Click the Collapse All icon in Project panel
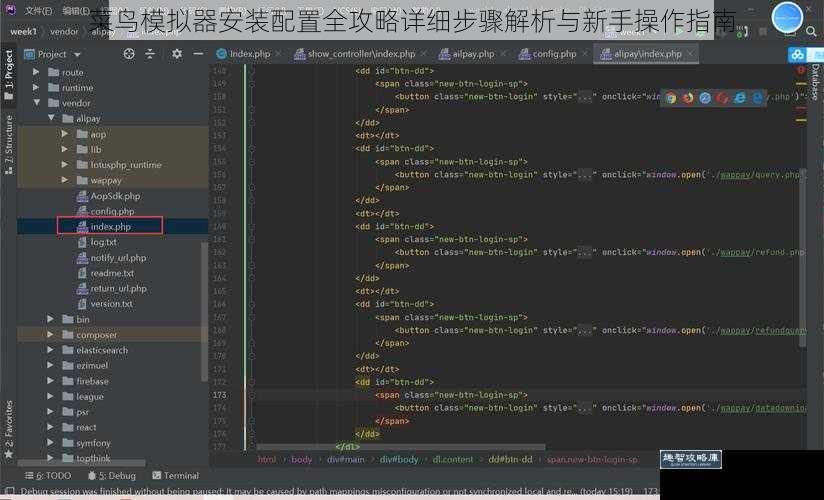Image resolution: width=824 pixels, height=500 pixels. coord(150,54)
